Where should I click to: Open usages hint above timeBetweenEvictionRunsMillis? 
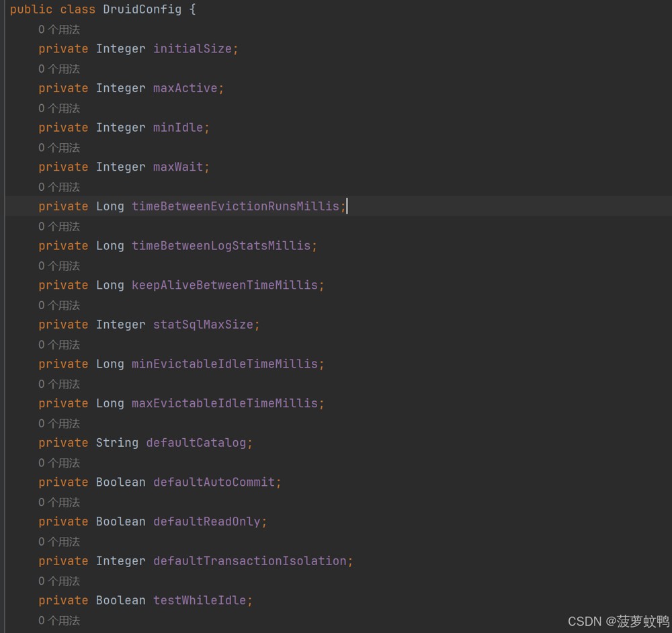click(x=59, y=187)
